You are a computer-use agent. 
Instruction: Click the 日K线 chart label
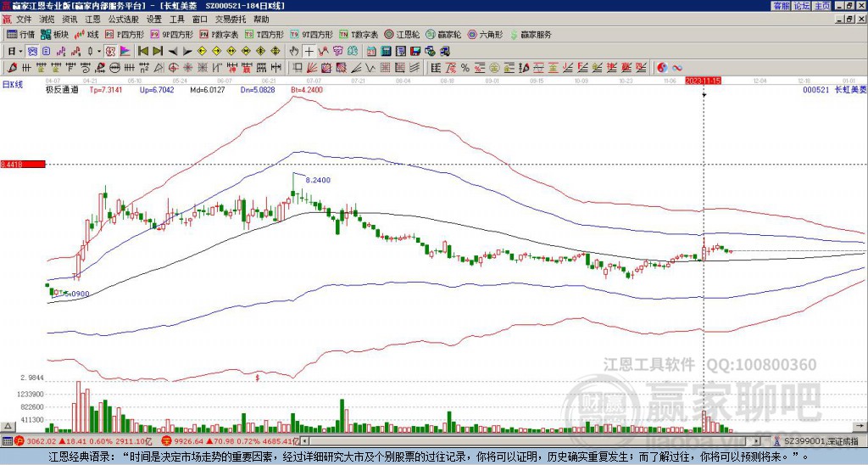[12, 85]
